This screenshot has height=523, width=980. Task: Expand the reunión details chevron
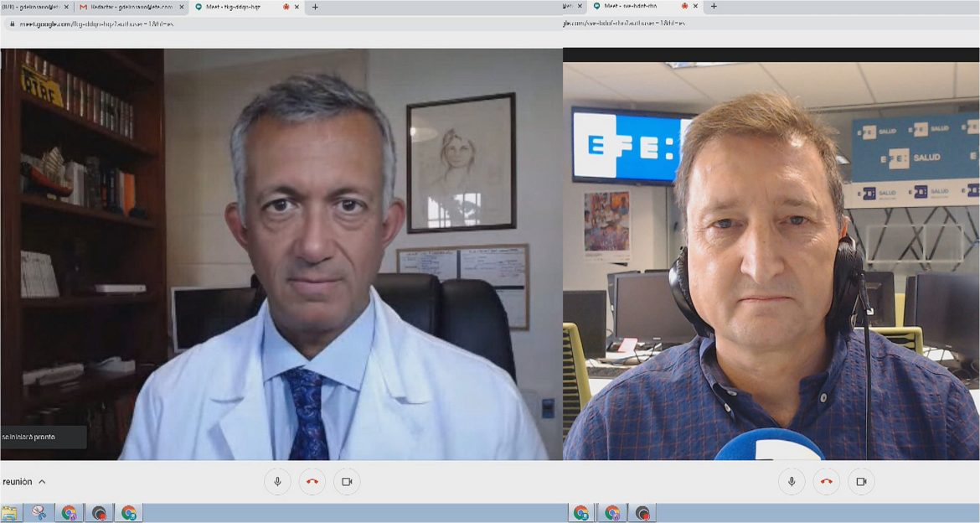click(42, 482)
